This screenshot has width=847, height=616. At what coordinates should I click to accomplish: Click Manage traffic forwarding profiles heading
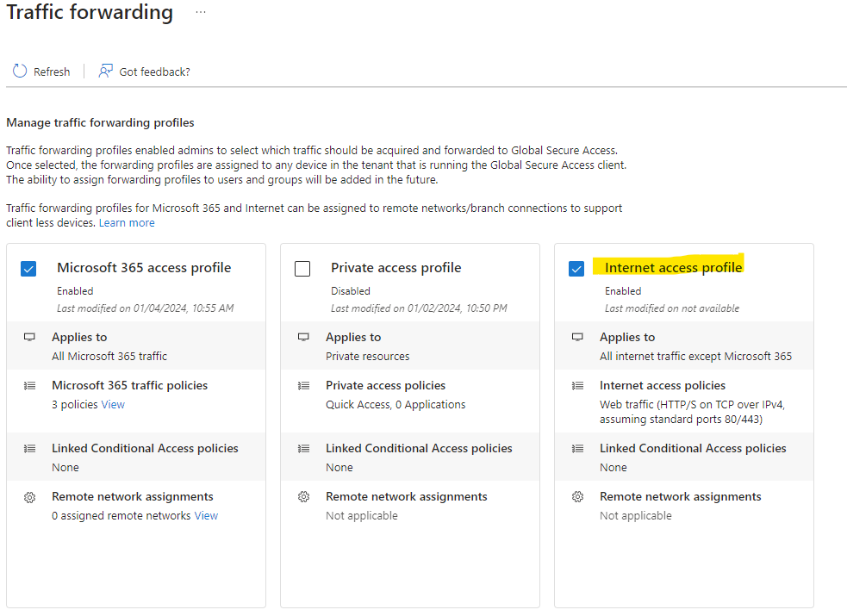point(100,122)
